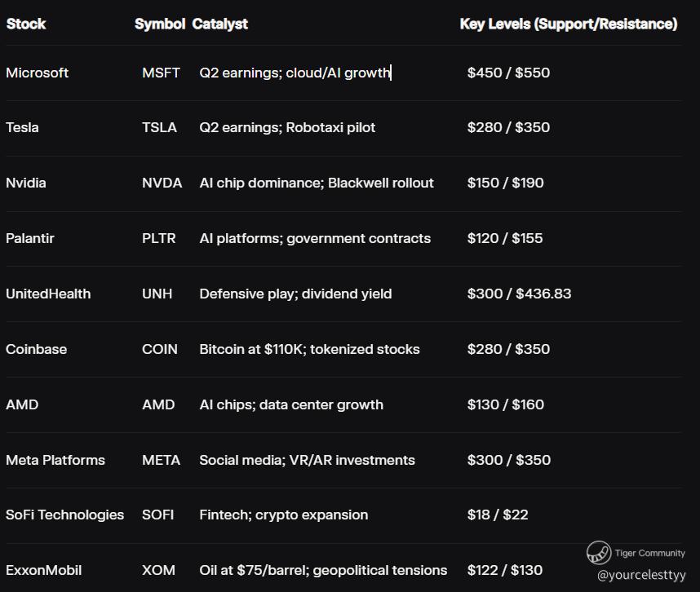Click the XOM ticker symbol
This screenshot has width=700, height=592.
[158, 570]
